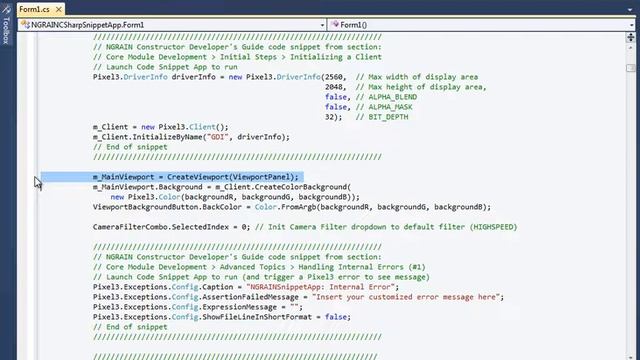Click the '// ALPHA_BLEND' comment
This screenshot has height=360, width=640.
(386, 97)
